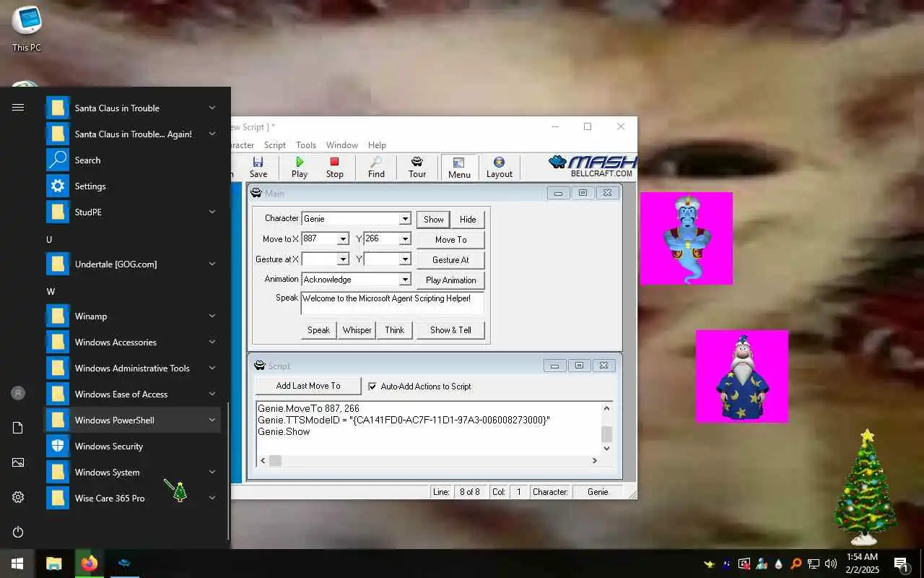Screen dimensions: 924x578
Task: Click the MASH Bellcraft.com logo
Action: pos(592,166)
